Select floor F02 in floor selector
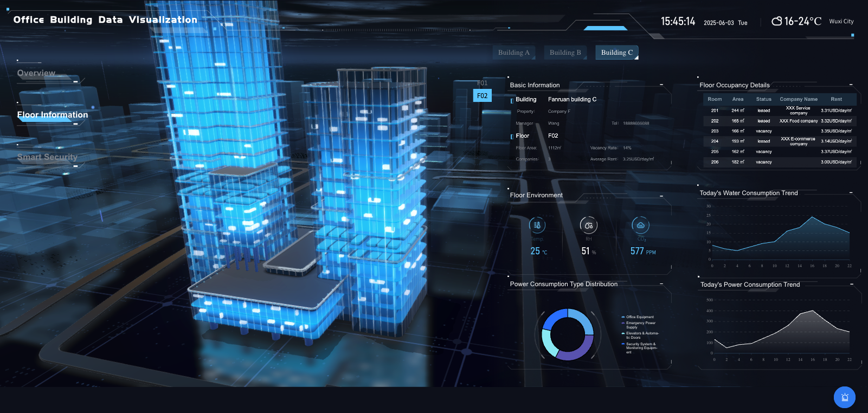 pyautogui.click(x=483, y=96)
